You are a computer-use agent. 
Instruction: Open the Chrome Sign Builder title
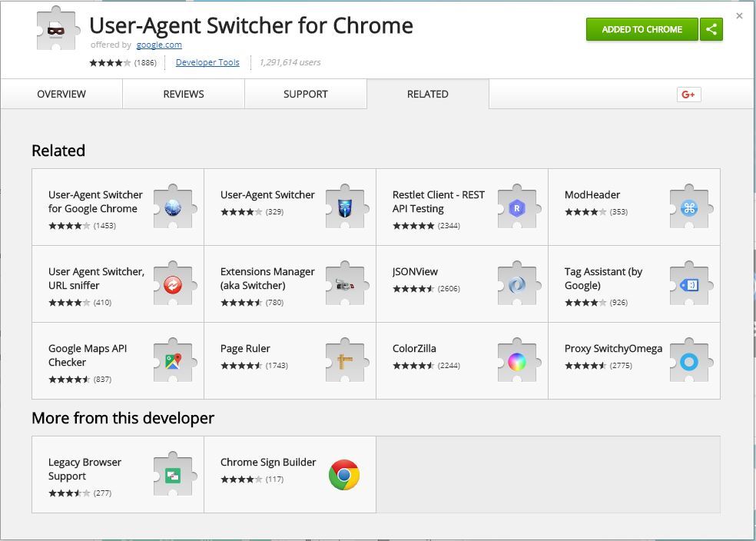[x=268, y=462]
